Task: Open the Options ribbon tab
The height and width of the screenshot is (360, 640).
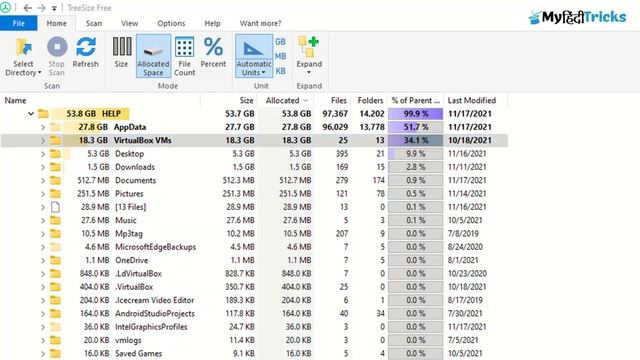Action: click(x=171, y=23)
